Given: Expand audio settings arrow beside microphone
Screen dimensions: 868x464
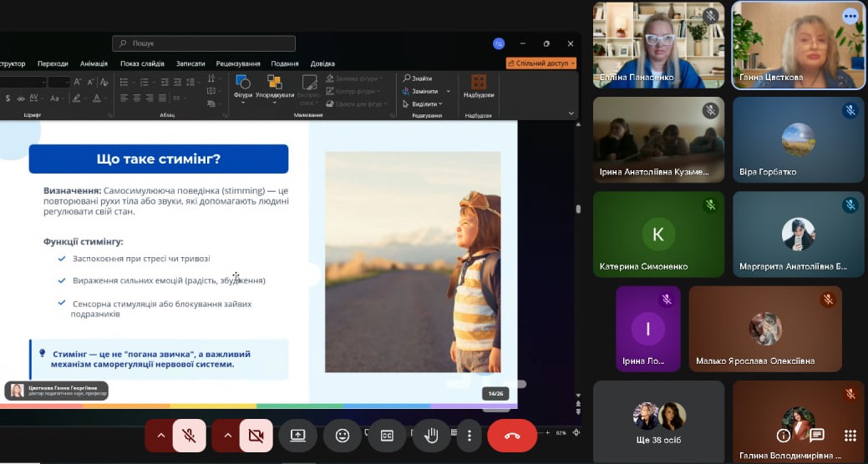Looking at the screenshot, I should [x=160, y=436].
